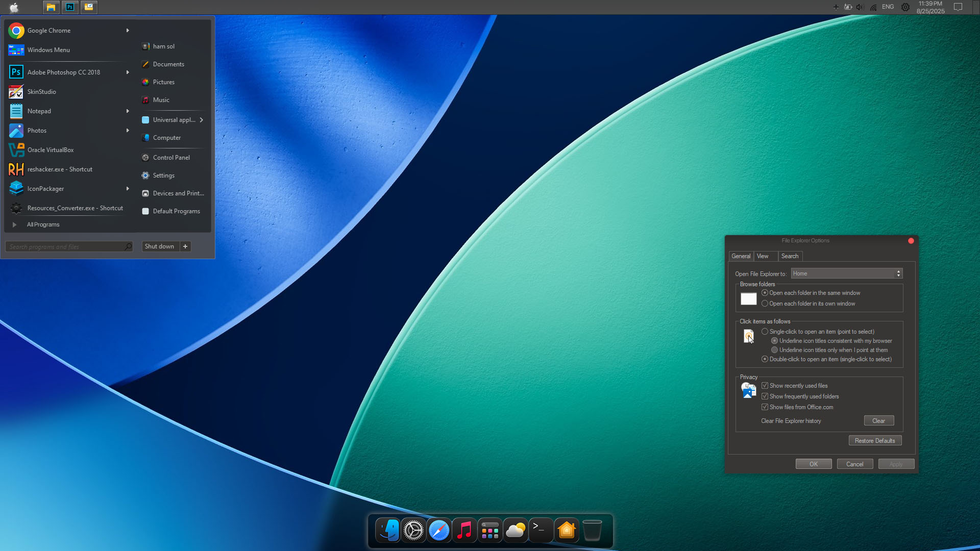Open the weather cloud icon in the dock
The height and width of the screenshot is (551, 980).
[x=516, y=531]
